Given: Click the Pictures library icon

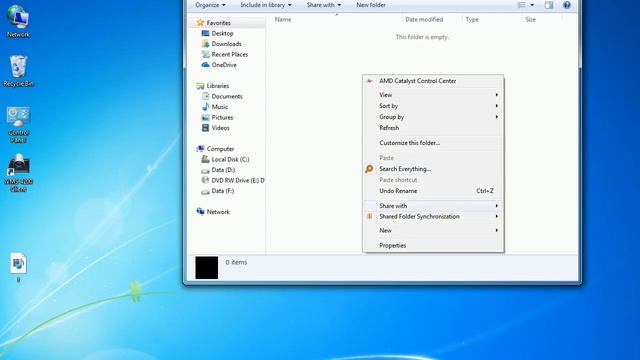Looking at the screenshot, I should pos(205,118).
